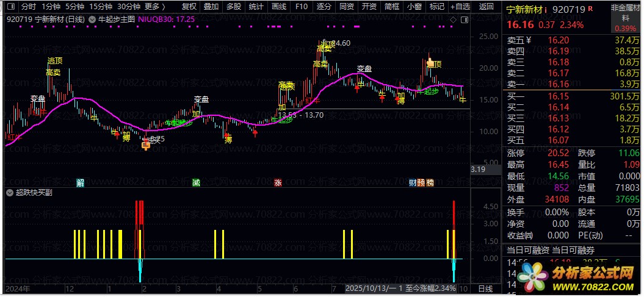Screen dimensions: 644x297
Task: Click the diamond icon at chart top-right
Action: [x=452, y=20]
